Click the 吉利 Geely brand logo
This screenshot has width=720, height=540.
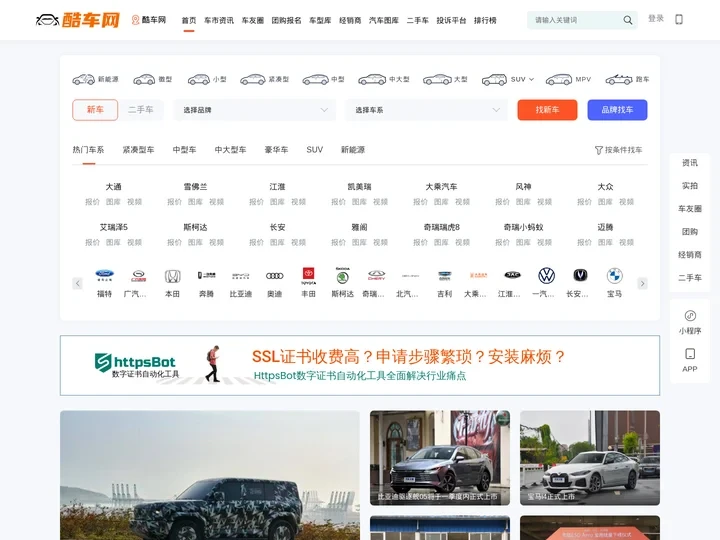pos(444,276)
